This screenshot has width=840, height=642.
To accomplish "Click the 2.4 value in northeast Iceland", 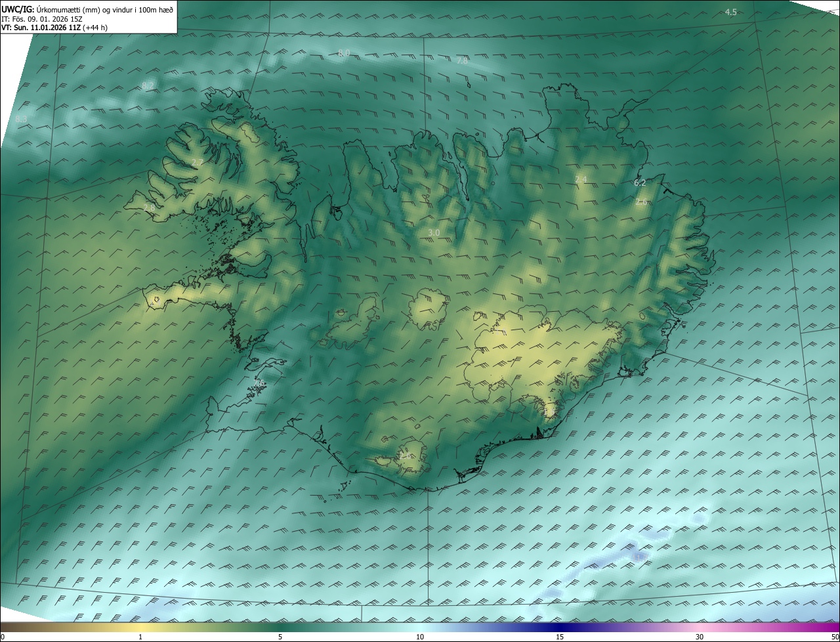I will [x=581, y=179].
